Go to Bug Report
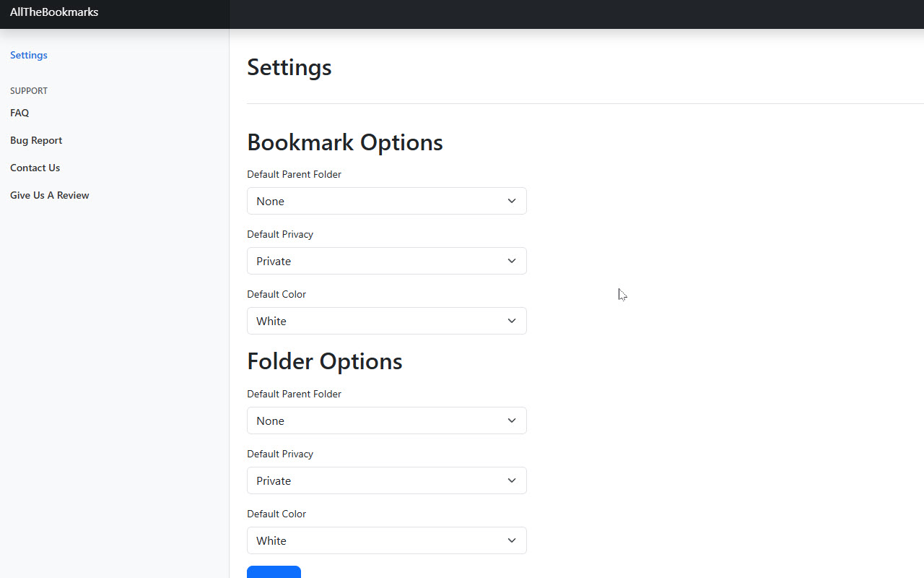 tap(36, 140)
